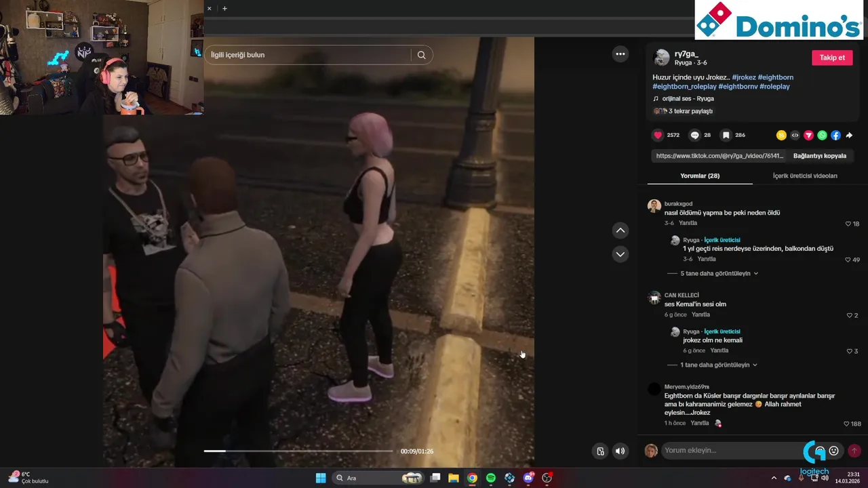The height and width of the screenshot is (488, 868).
Task: Open the weather widget showing 6°C
Action: point(28,478)
